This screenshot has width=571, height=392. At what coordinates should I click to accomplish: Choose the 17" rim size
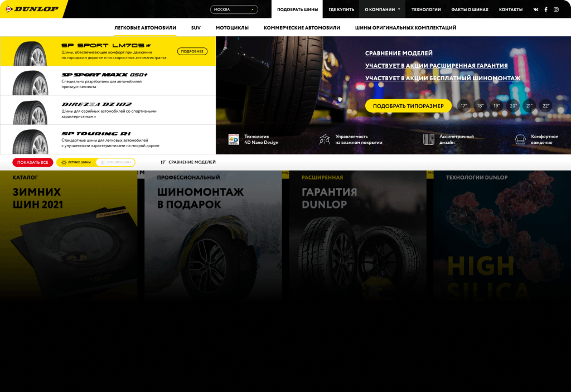(x=463, y=105)
